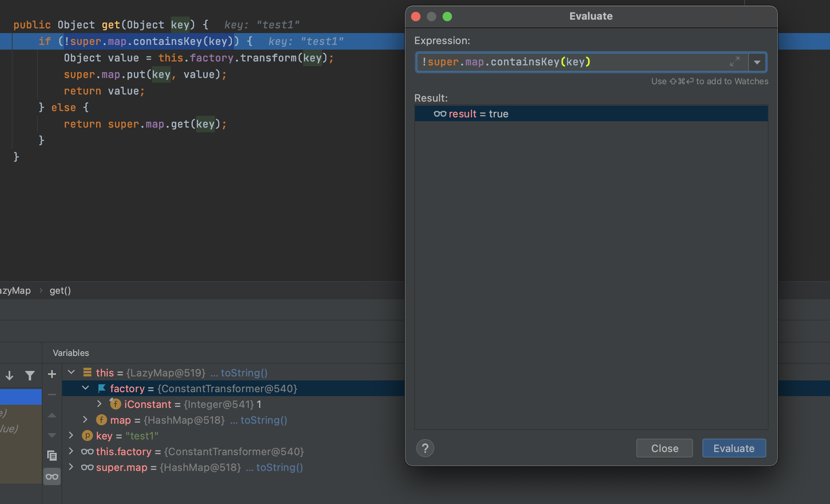This screenshot has height=504, width=830.
Task: Toggle the show watches glasses icon
Action: point(52,477)
